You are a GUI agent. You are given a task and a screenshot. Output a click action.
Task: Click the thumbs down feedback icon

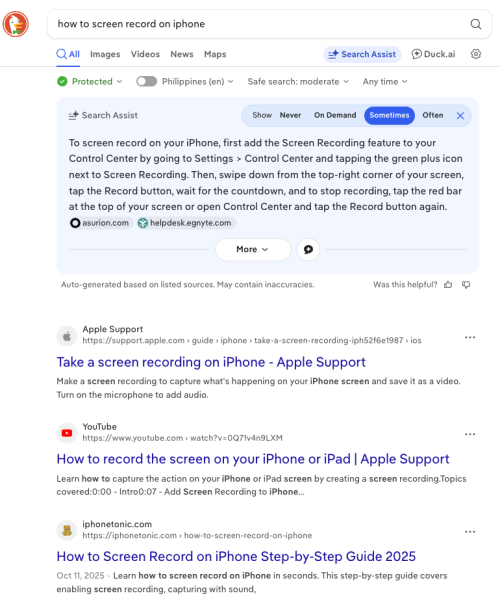point(466,285)
